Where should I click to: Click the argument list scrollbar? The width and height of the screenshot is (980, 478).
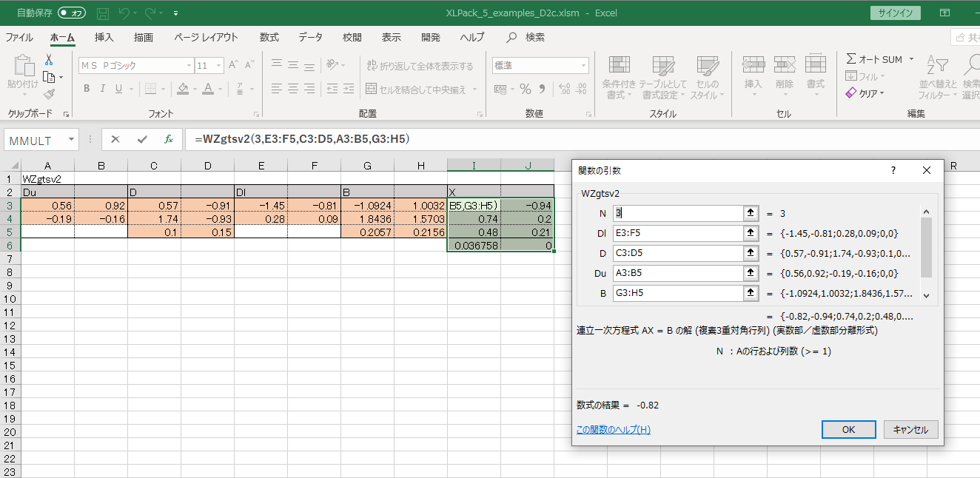pyautogui.click(x=925, y=248)
